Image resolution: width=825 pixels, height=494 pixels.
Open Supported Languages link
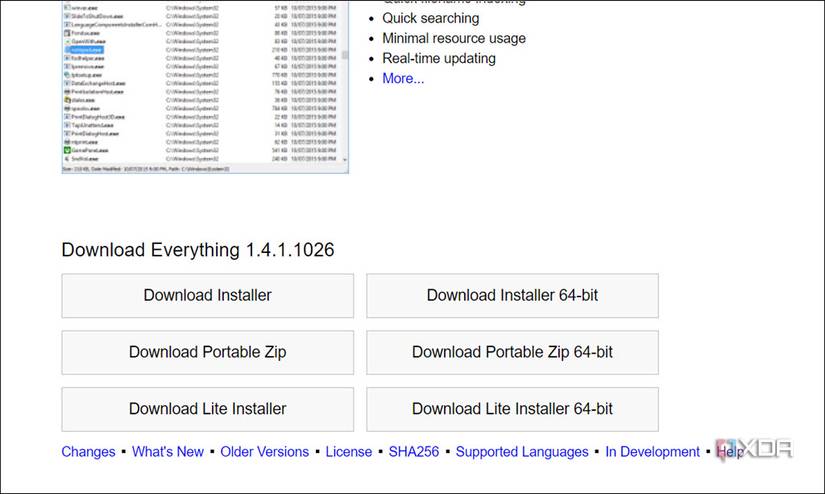(x=522, y=452)
